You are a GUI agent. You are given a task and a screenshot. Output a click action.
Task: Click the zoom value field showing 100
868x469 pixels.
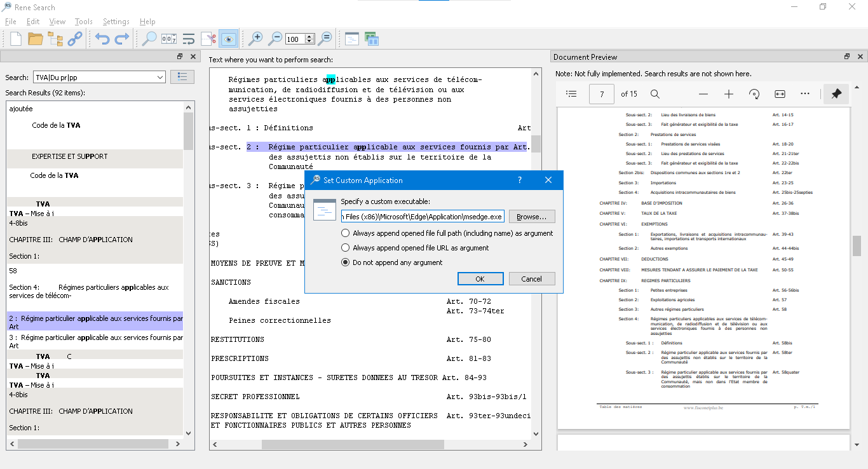(x=295, y=39)
